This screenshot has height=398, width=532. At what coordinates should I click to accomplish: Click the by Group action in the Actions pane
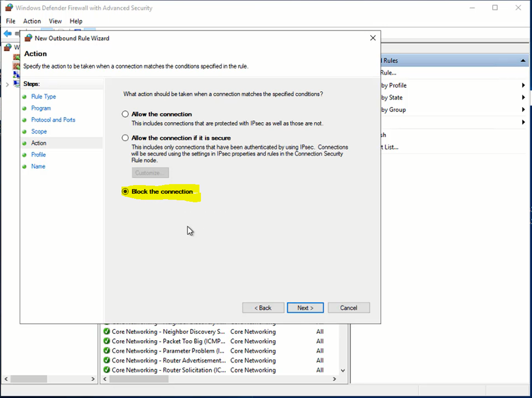pos(394,110)
